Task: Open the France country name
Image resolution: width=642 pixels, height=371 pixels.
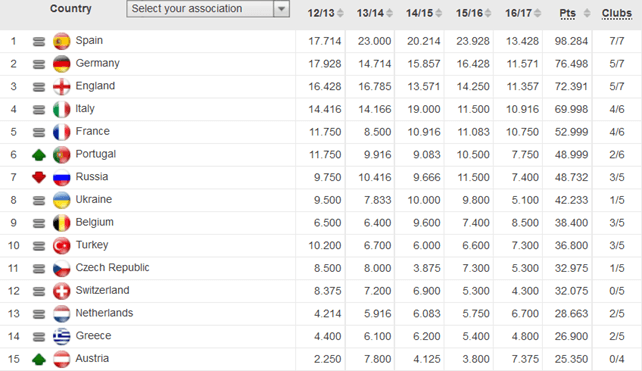Action: point(93,131)
